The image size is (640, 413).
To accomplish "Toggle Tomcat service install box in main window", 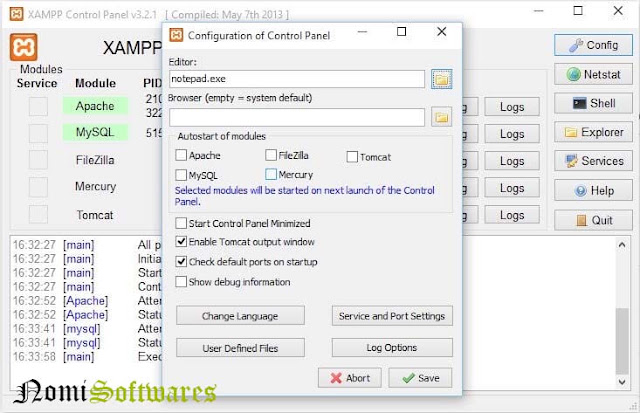I will click(38, 214).
